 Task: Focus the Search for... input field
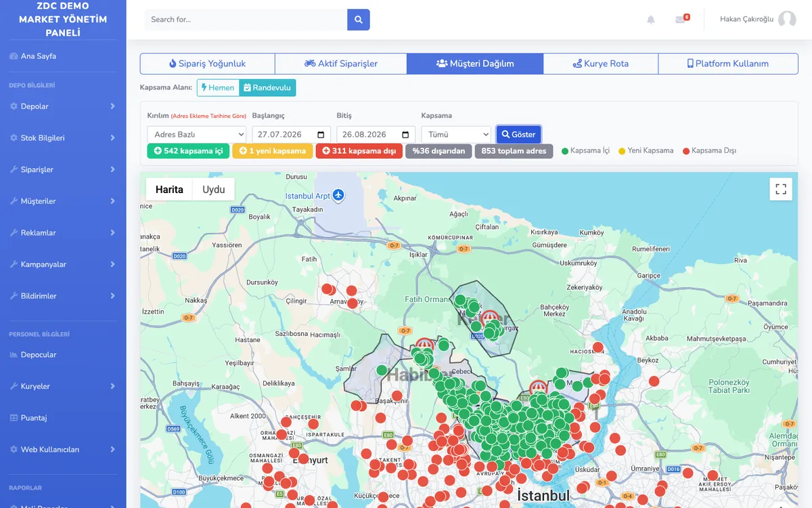tap(246, 20)
